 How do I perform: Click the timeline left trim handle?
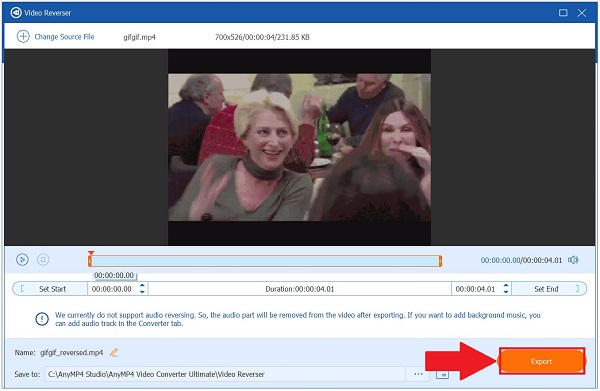pyautogui.click(x=90, y=261)
